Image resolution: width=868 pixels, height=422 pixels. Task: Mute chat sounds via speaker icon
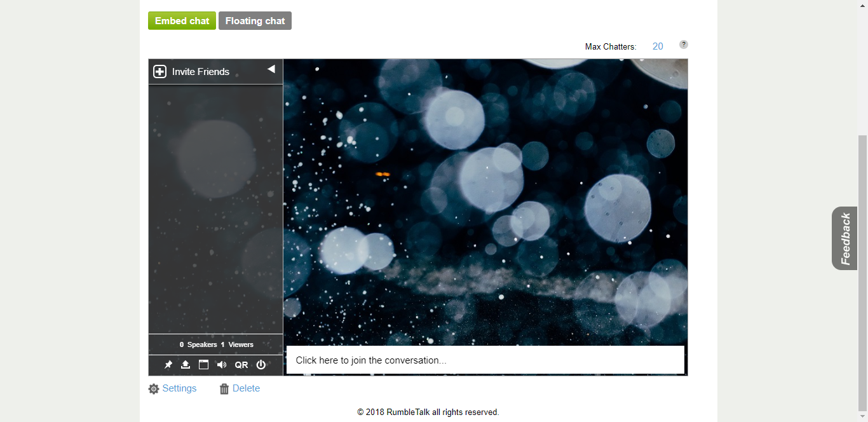(x=221, y=365)
